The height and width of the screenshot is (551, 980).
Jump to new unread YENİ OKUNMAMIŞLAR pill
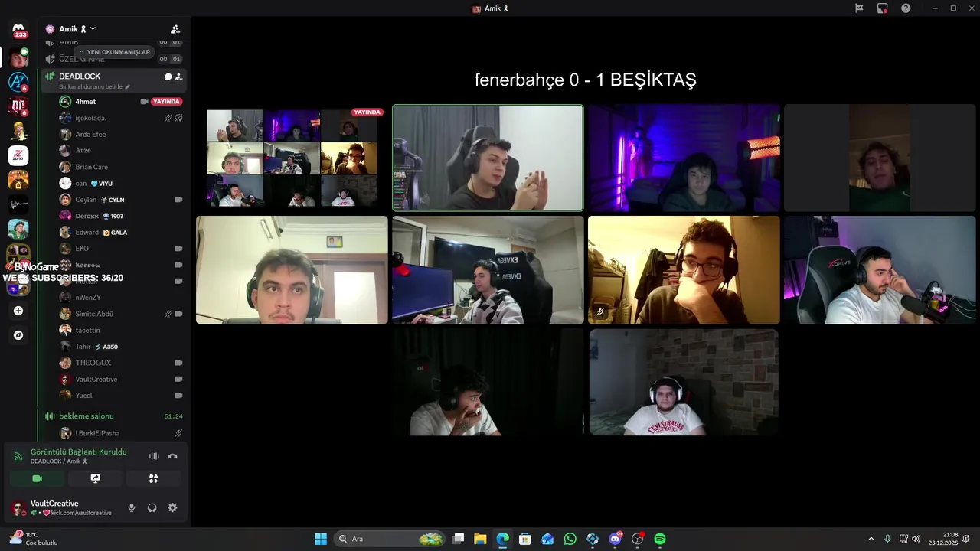(x=114, y=52)
